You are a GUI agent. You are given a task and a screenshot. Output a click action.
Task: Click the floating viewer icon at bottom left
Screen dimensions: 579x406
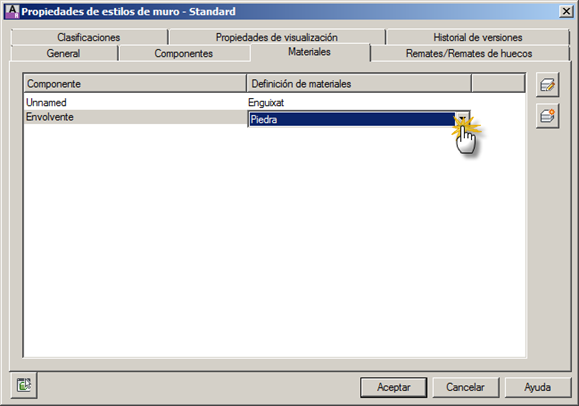click(x=24, y=385)
